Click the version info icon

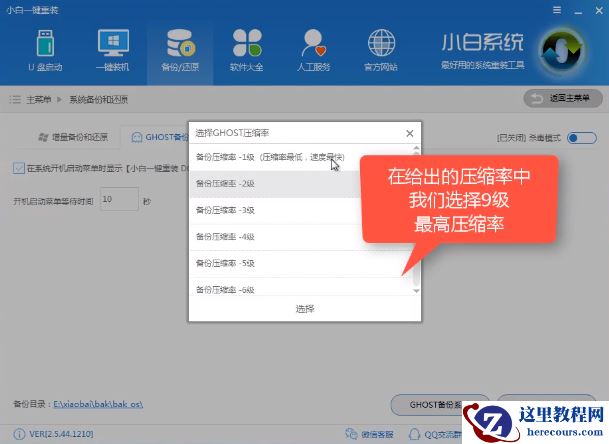[19, 434]
